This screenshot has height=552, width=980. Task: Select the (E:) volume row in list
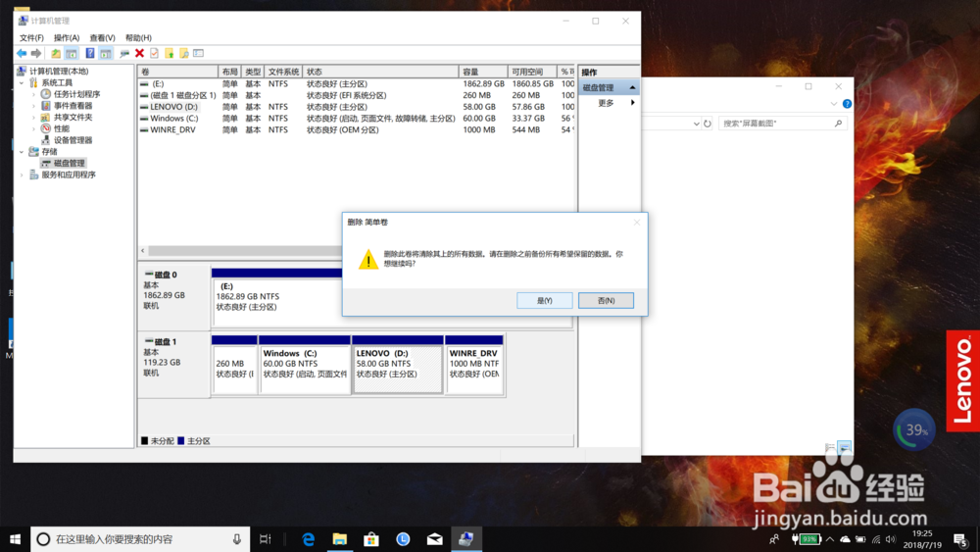pyautogui.click(x=357, y=83)
